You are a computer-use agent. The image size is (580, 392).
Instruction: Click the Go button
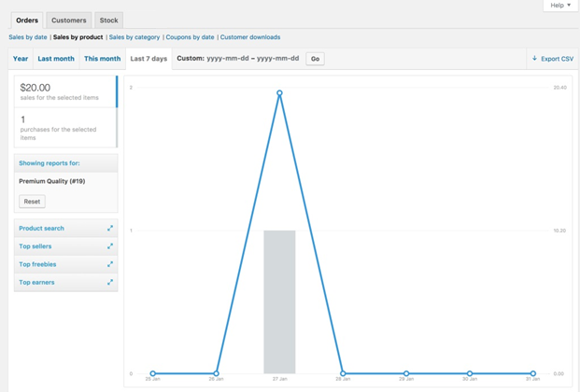pos(315,59)
